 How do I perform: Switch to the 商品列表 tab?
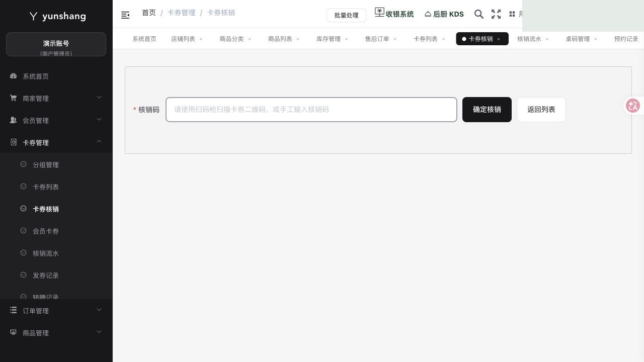click(x=280, y=39)
